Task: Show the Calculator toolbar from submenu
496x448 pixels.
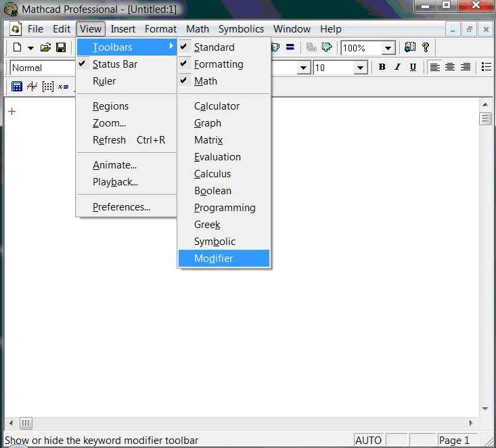Action: pos(224,106)
